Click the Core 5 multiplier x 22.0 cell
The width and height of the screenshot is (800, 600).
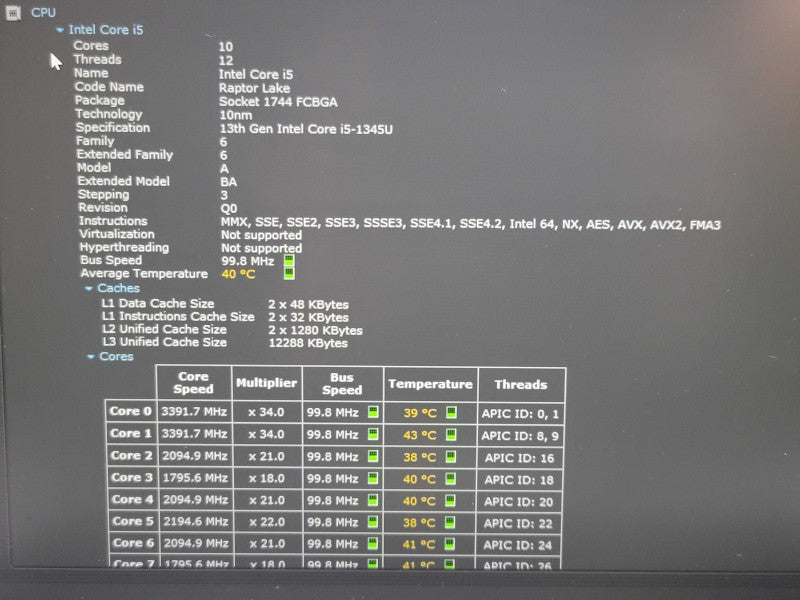267,522
